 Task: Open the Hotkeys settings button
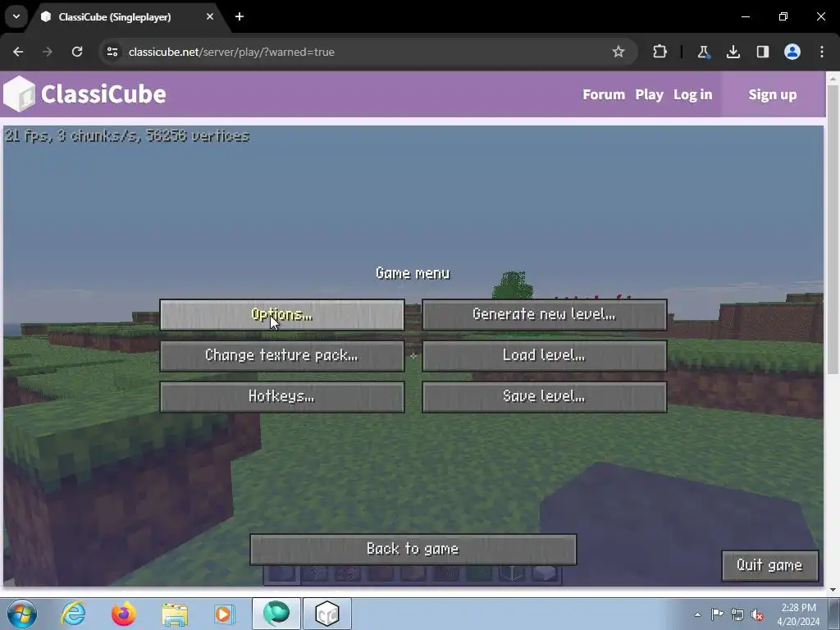coord(282,397)
